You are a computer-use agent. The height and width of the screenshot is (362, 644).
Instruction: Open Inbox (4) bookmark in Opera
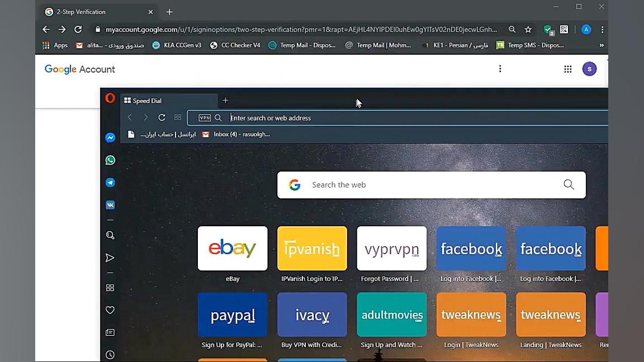[x=236, y=134]
